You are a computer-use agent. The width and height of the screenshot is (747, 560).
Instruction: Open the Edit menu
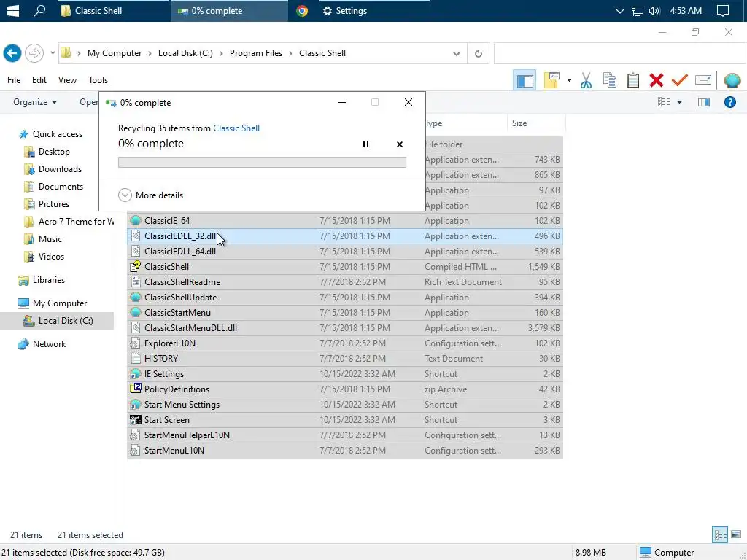[x=39, y=80]
